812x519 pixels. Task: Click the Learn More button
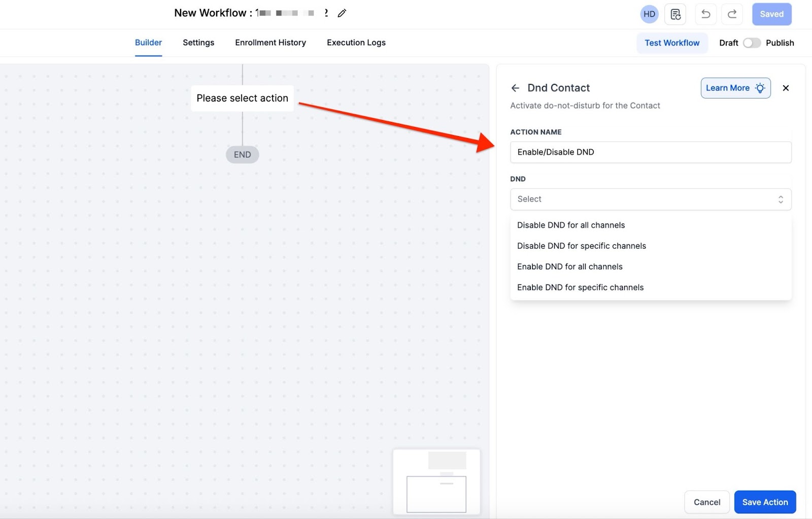click(x=735, y=88)
